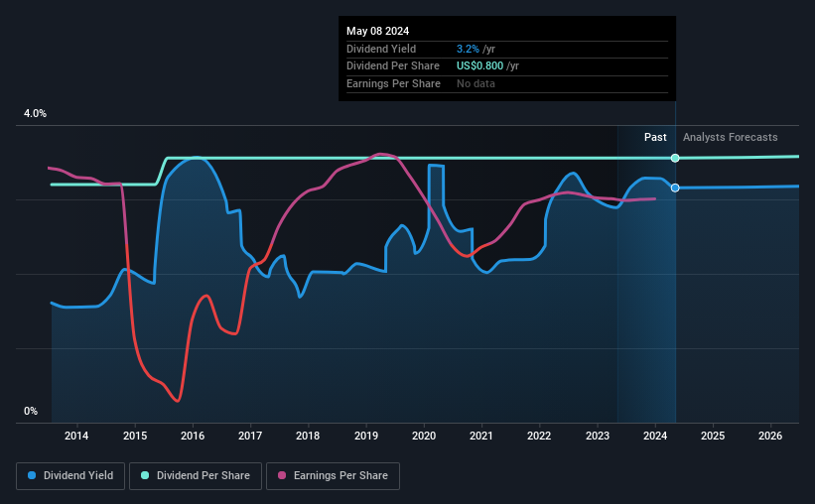Click the 2020 x-axis label
Screen dimensions: 815x504
click(424, 436)
